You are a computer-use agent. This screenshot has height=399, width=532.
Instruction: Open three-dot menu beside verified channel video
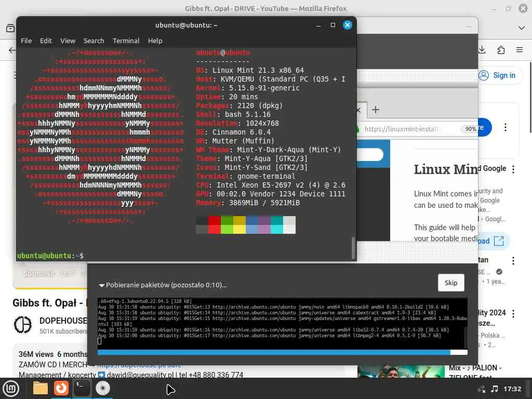(x=513, y=261)
